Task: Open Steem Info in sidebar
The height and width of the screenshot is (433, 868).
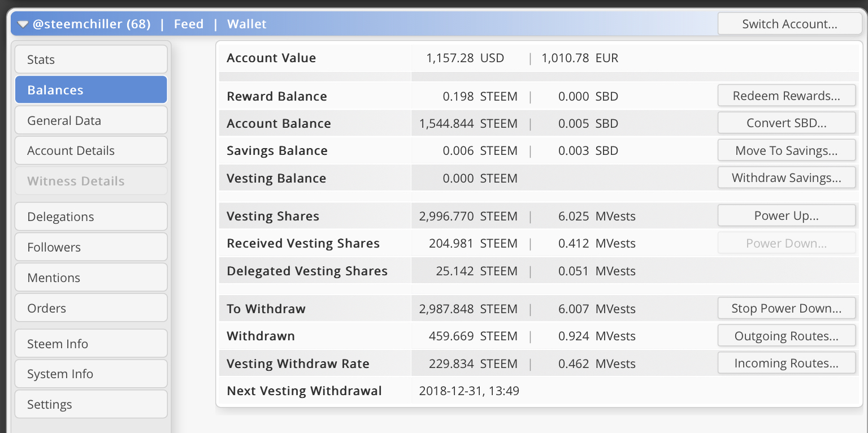Action: pos(91,344)
